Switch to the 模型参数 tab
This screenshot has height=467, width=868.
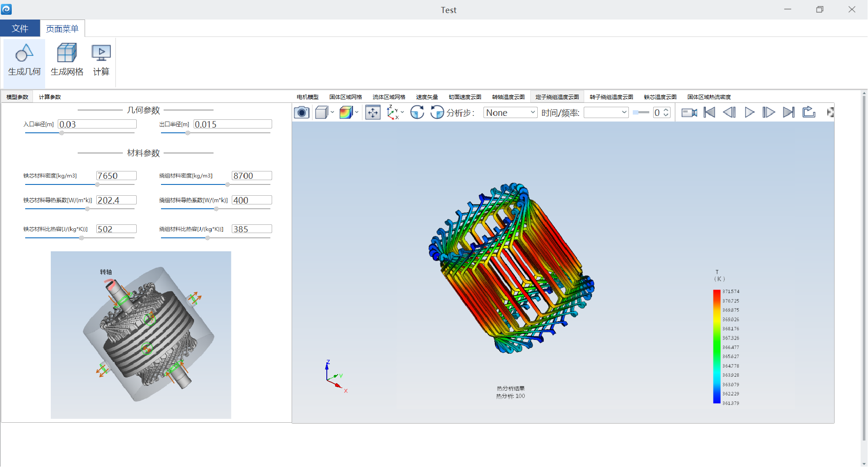coord(17,97)
